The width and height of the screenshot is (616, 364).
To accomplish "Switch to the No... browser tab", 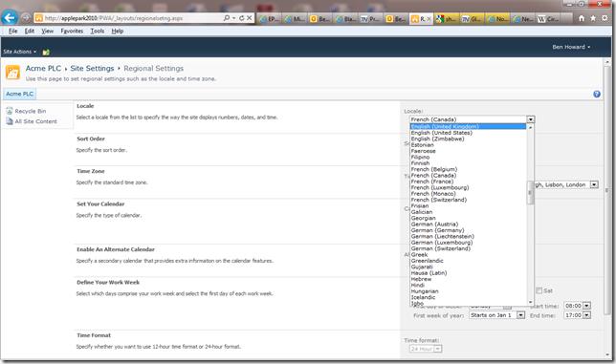I will (x=497, y=18).
